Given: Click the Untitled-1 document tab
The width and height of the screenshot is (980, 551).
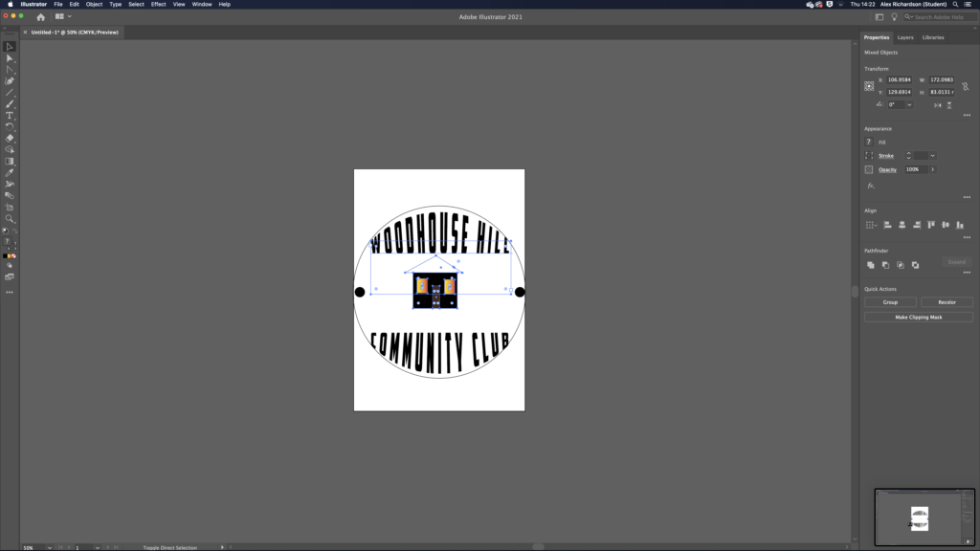Looking at the screenshot, I should 75,33.
